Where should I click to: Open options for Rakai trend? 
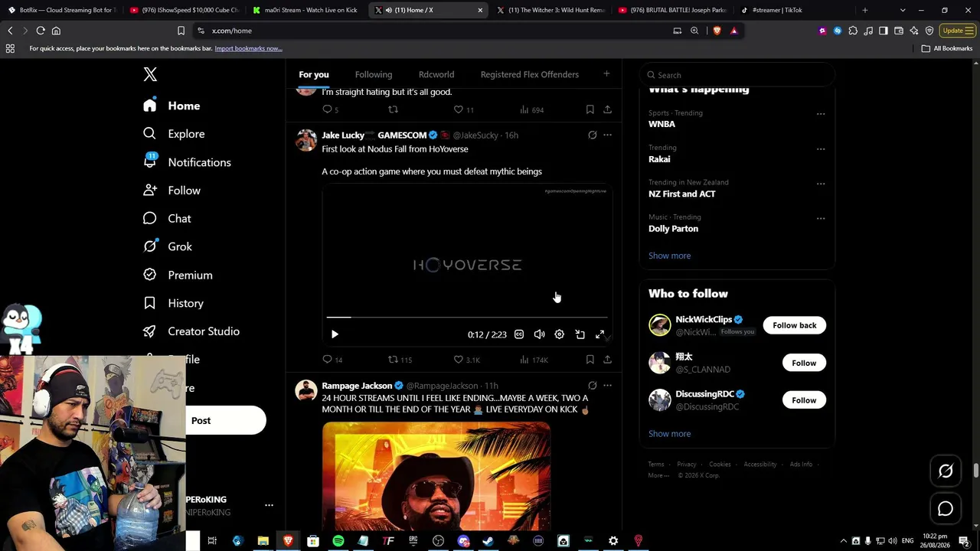pos(821,148)
